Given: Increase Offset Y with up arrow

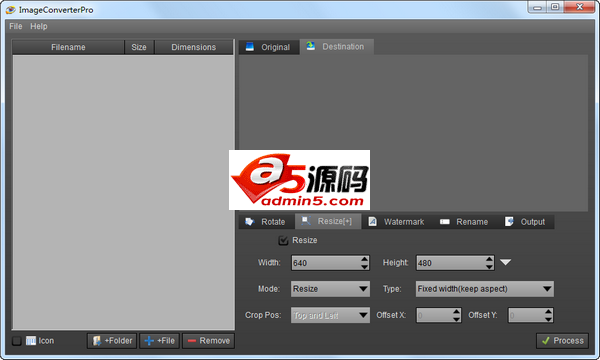Looking at the screenshot, I should point(548,312).
